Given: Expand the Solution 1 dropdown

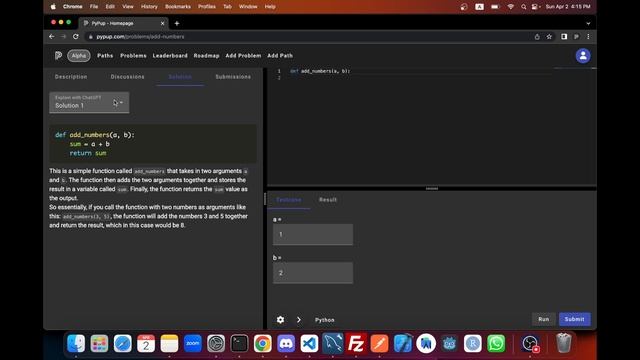Looking at the screenshot, I should (89, 102).
